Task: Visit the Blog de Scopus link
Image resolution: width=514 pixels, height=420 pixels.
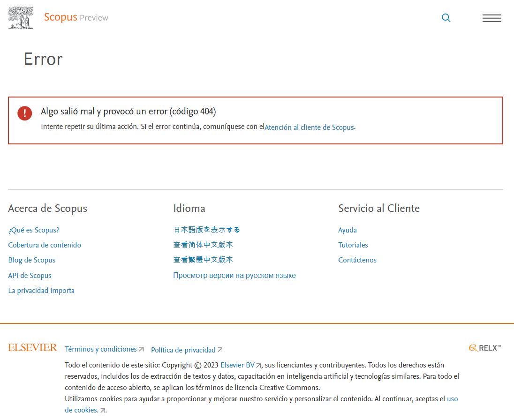Action: click(x=32, y=260)
